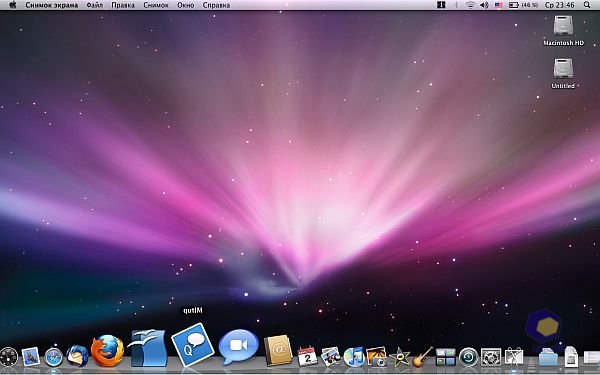600x375 pixels.
Task: Open the folder stack in the Dock
Action: (x=548, y=358)
